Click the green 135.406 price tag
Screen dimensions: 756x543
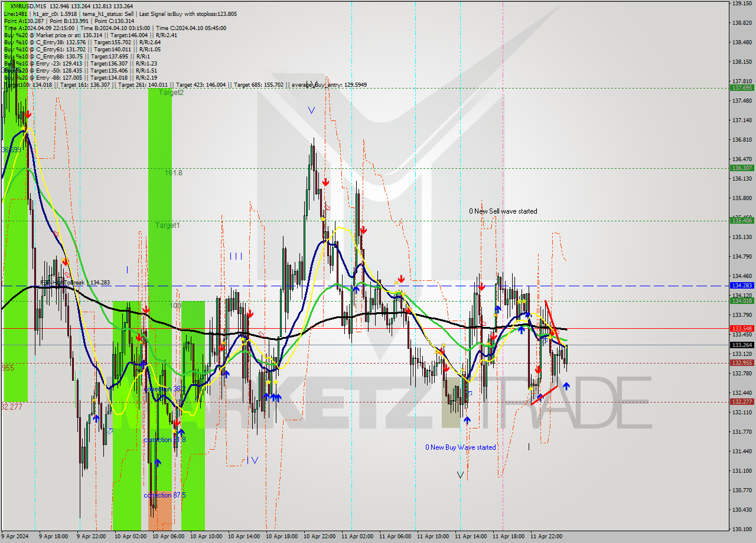[x=742, y=220]
